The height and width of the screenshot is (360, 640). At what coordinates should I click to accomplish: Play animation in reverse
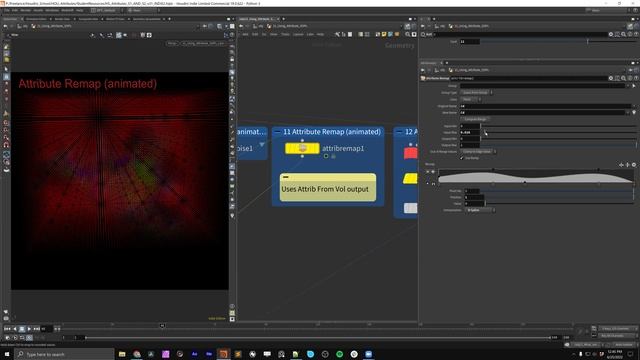tap(15, 329)
